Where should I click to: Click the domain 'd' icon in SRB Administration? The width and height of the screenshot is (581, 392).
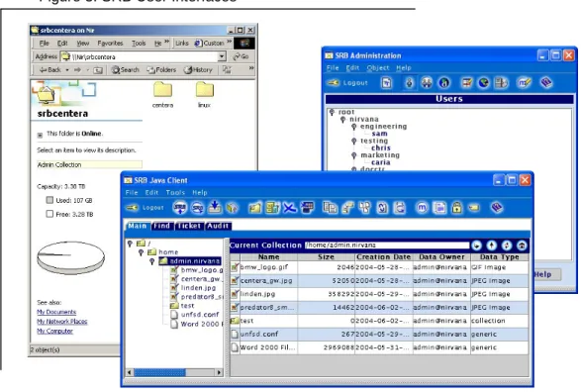(444, 83)
